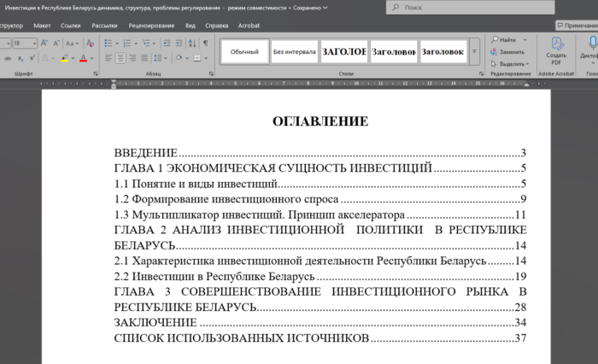Apply the bold ЗАГОЛОВОК heading style
This screenshot has width=598, height=364.
coord(344,51)
